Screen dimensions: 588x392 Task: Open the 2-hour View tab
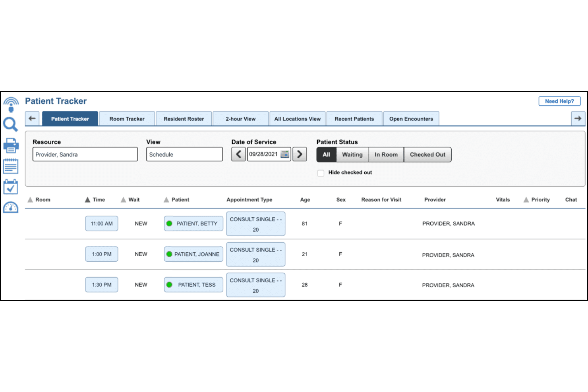tap(240, 119)
